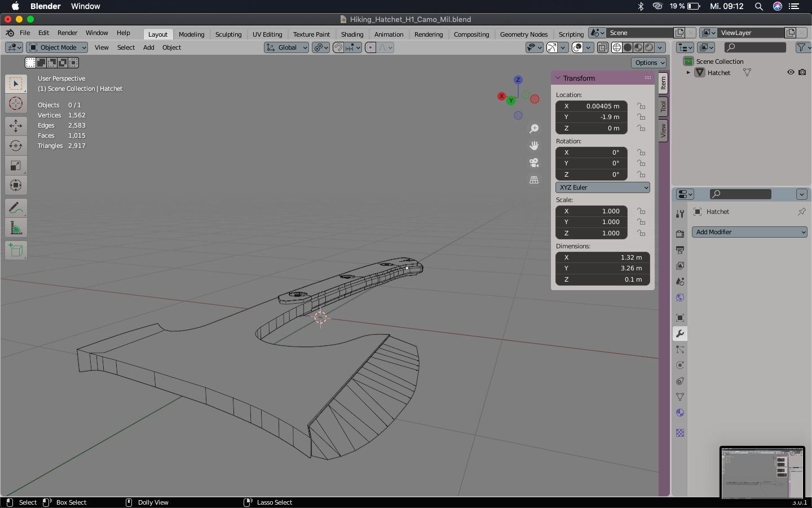Switch to wireframe viewport shading

point(617,47)
